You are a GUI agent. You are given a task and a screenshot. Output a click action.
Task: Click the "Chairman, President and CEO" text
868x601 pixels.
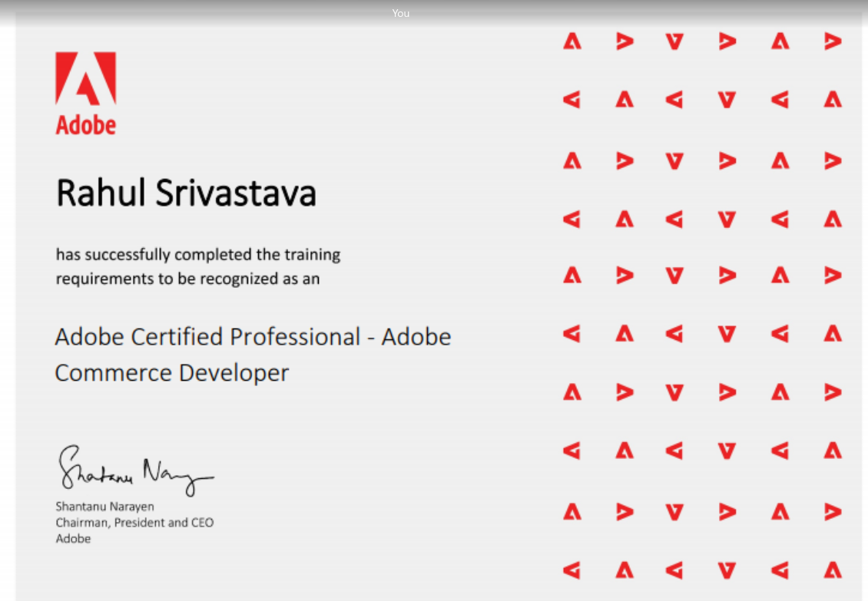(134, 523)
